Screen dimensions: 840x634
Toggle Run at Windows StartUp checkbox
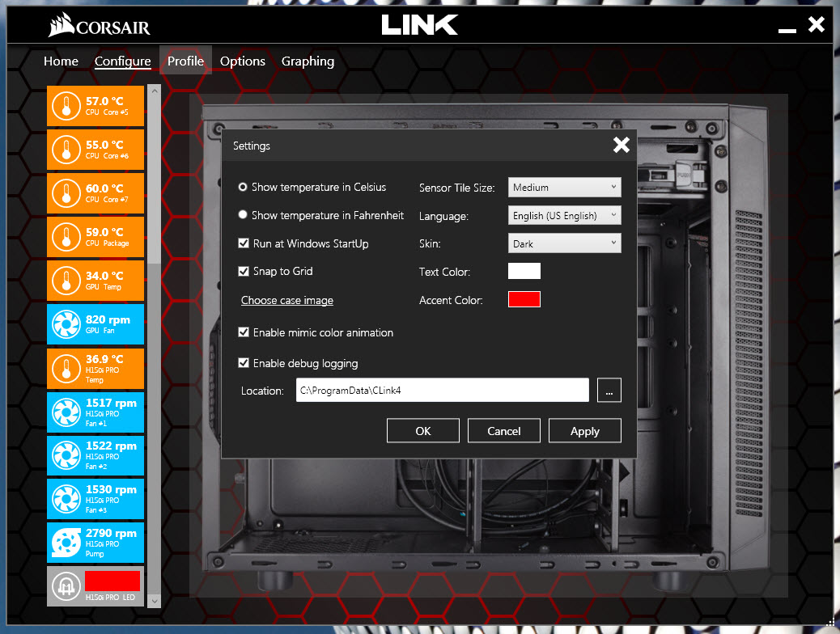(244, 243)
